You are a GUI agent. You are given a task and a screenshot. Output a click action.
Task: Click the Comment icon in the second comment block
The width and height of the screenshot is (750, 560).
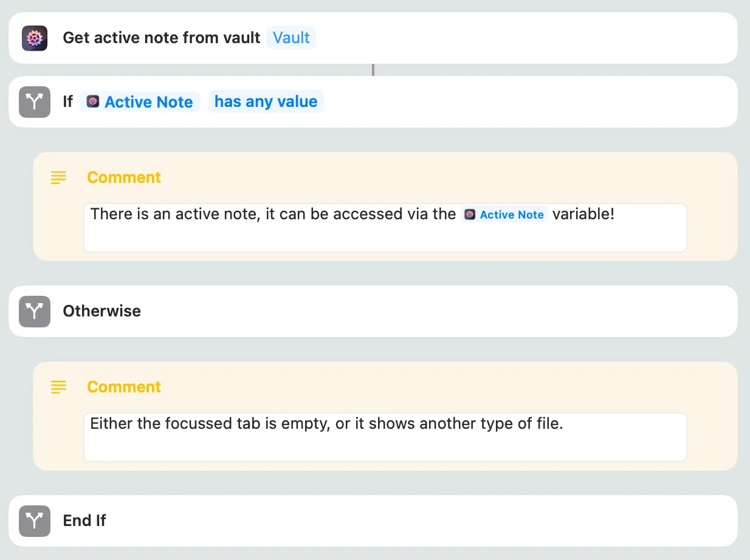pos(58,387)
